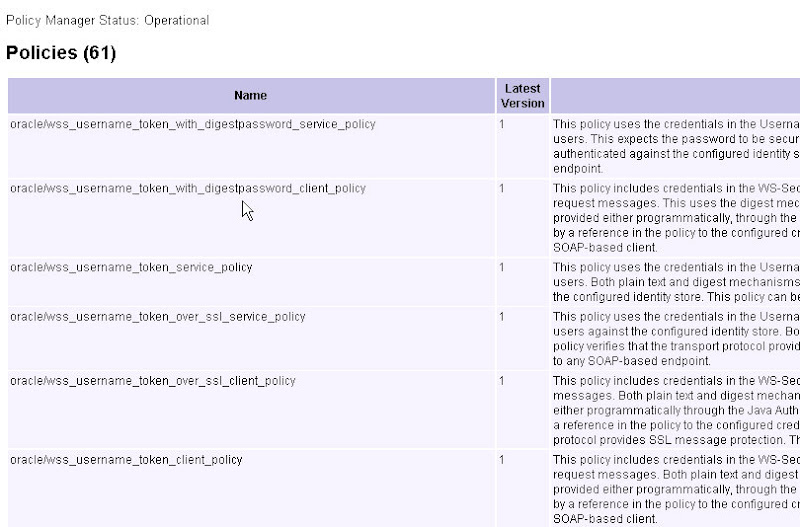Click description text of over_ssl_service_policy row
This screenshot has height=527, width=800.
[x=676, y=339]
